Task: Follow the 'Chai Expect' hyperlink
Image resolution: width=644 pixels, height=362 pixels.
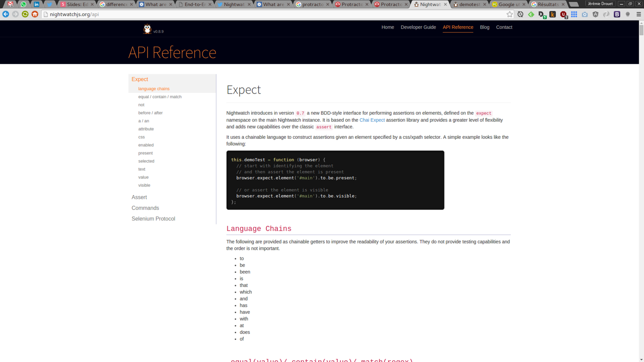Action: click(x=372, y=120)
